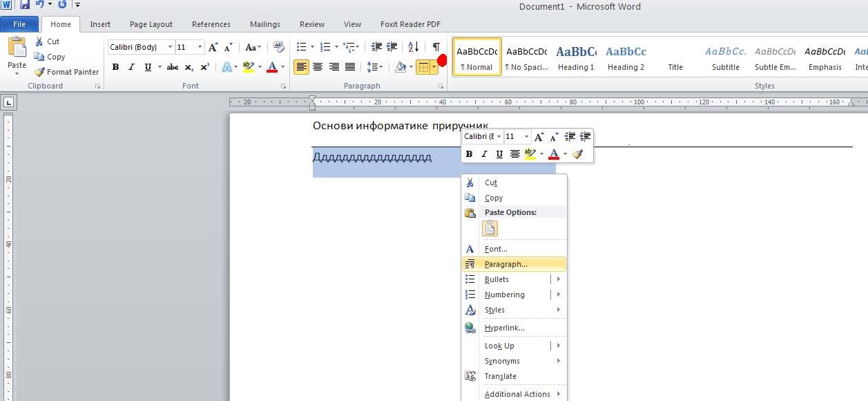This screenshot has width=868, height=401.
Task: Click the Save icon in quick access toolbar
Action: [25, 5]
